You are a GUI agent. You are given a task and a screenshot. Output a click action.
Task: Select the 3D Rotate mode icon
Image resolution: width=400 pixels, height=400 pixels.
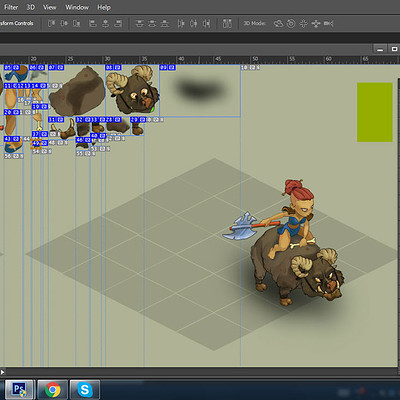pos(278,23)
